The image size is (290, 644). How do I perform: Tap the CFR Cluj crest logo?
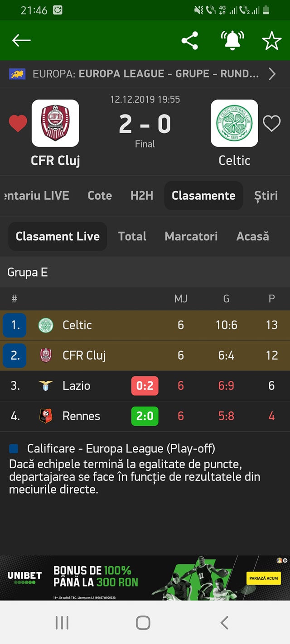(55, 123)
